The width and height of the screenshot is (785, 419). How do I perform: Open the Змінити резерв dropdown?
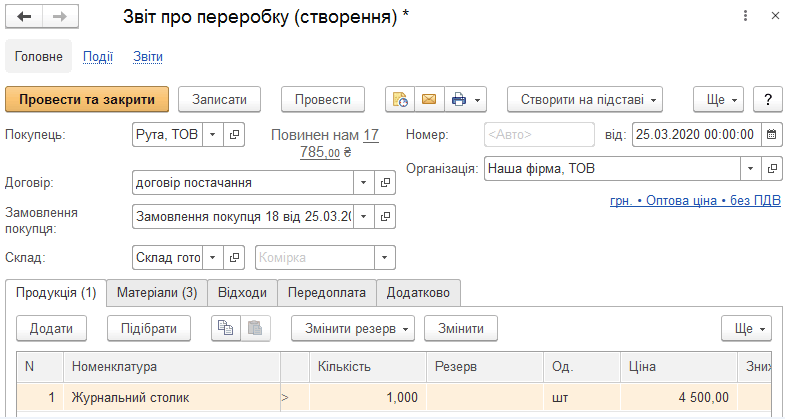point(353,328)
